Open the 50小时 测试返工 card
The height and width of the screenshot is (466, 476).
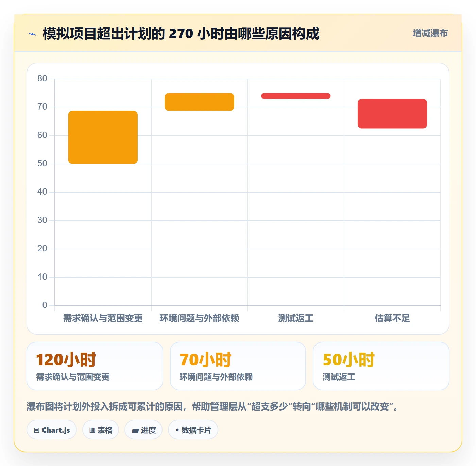tap(381, 366)
